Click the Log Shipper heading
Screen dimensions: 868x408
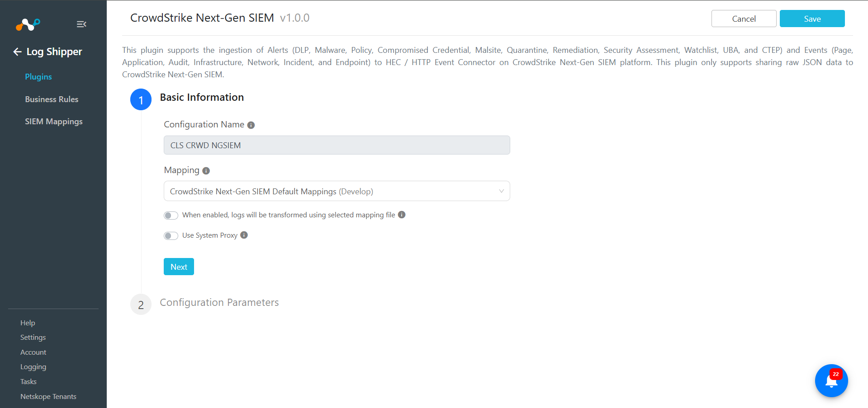coord(54,52)
